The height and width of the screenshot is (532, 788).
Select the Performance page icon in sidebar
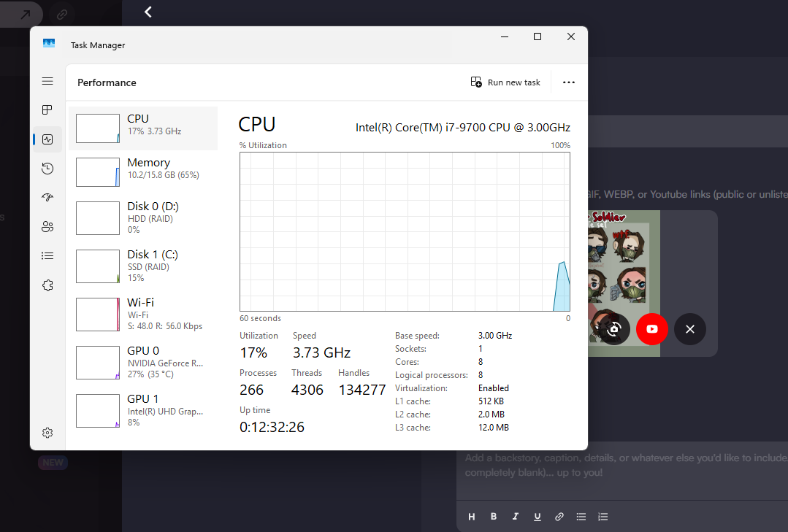pyautogui.click(x=47, y=139)
